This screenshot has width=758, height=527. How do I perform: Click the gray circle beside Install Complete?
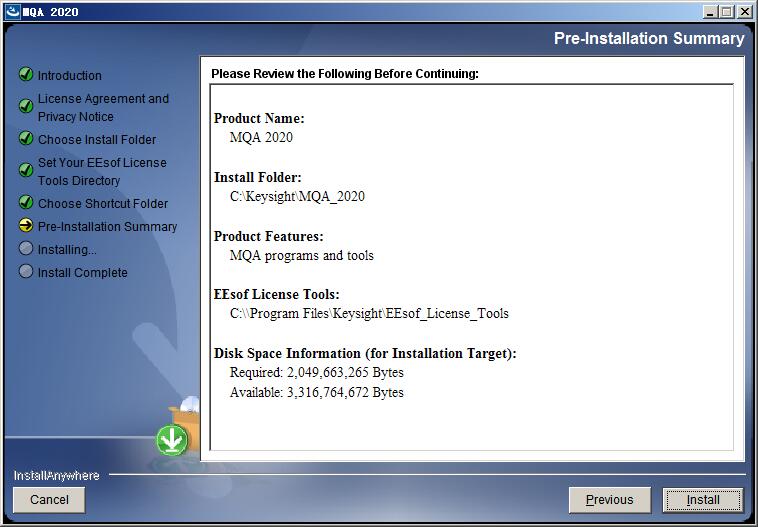point(26,271)
